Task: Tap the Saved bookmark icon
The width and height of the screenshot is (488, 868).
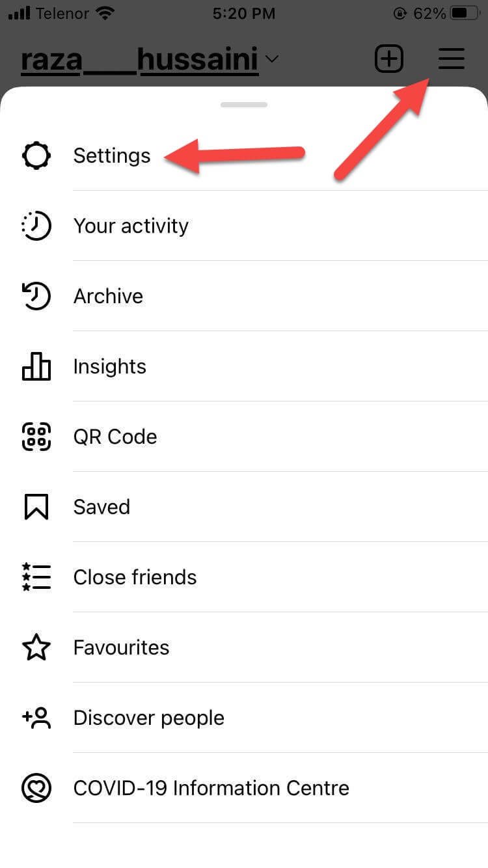Action: [x=36, y=507]
